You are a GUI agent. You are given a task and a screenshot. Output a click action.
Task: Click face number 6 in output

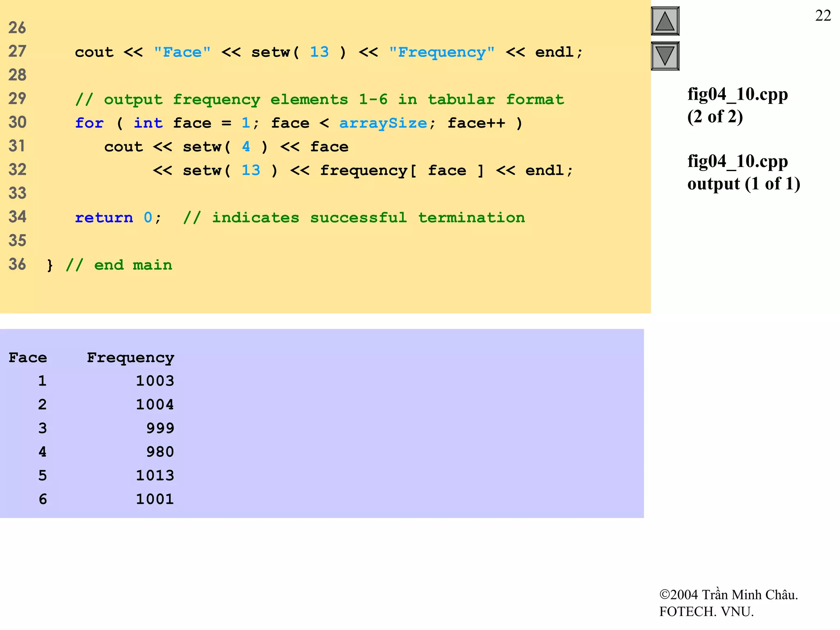42,499
